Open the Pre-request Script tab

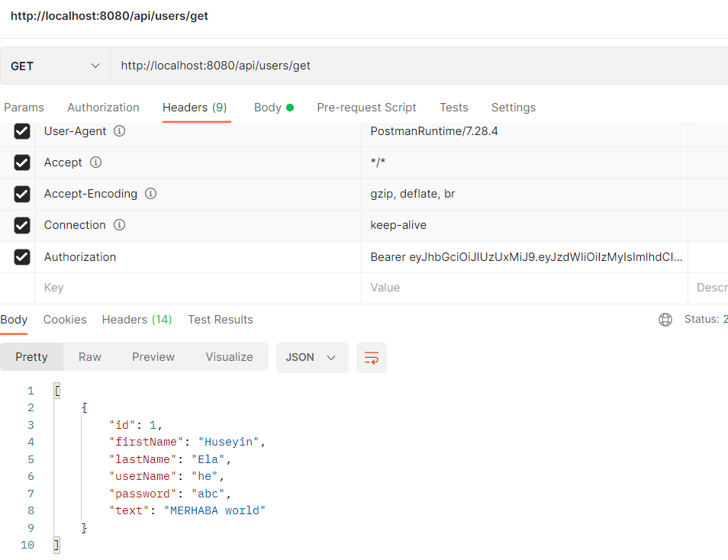[366, 108]
